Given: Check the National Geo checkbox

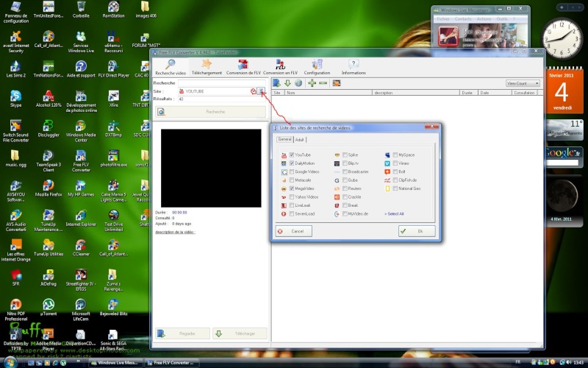Looking at the screenshot, I should pyautogui.click(x=395, y=188).
